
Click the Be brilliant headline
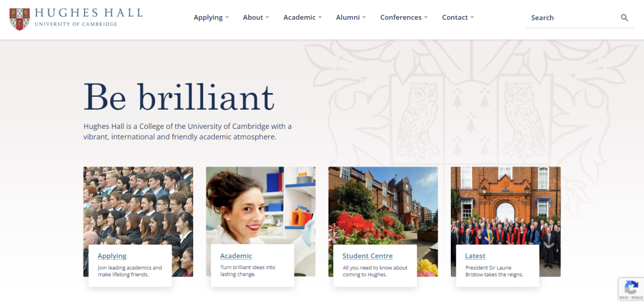point(179,97)
